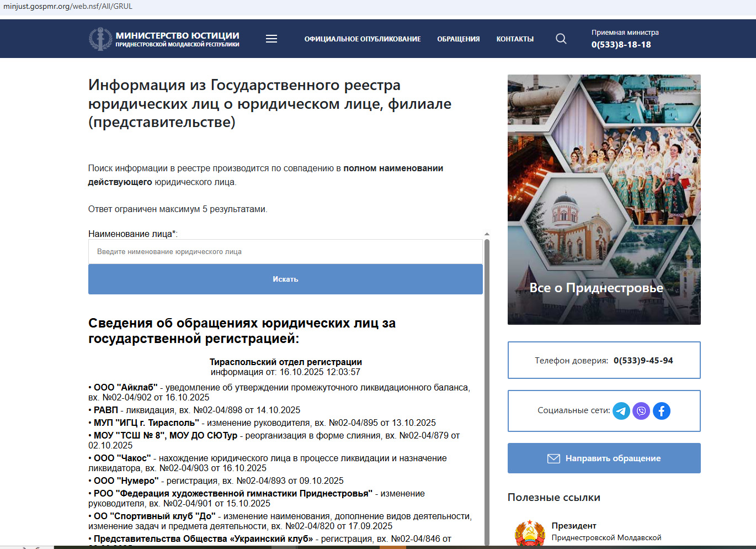
Task: Click the small scroll-up arrow above the form scrollbar
Action: coord(487,234)
